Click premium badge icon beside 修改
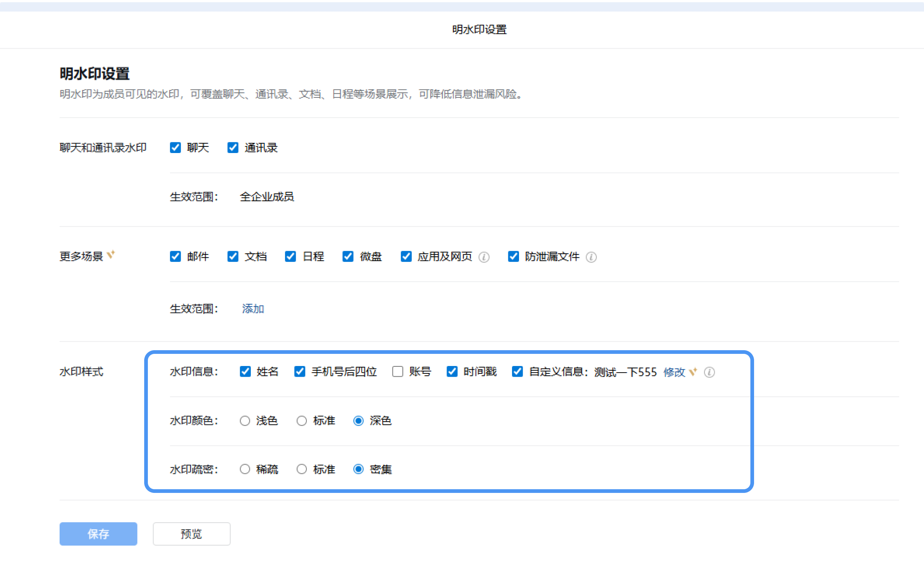The height and width of the screenshot is (565, 924). [693, 371]
